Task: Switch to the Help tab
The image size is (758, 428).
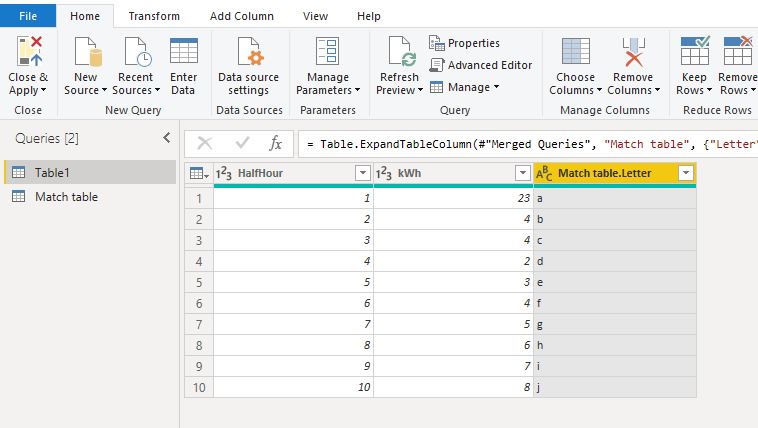Action: (369, 16)
